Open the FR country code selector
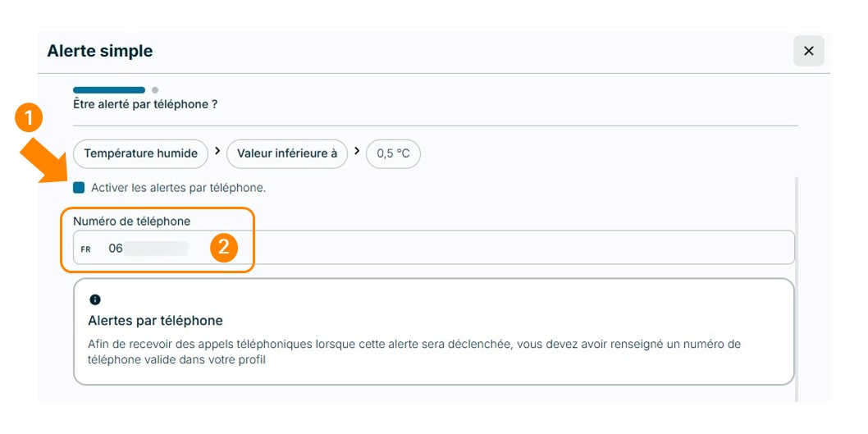Image resolution: width=868 pixels, height=434 pixels. [x=86, y=249]
